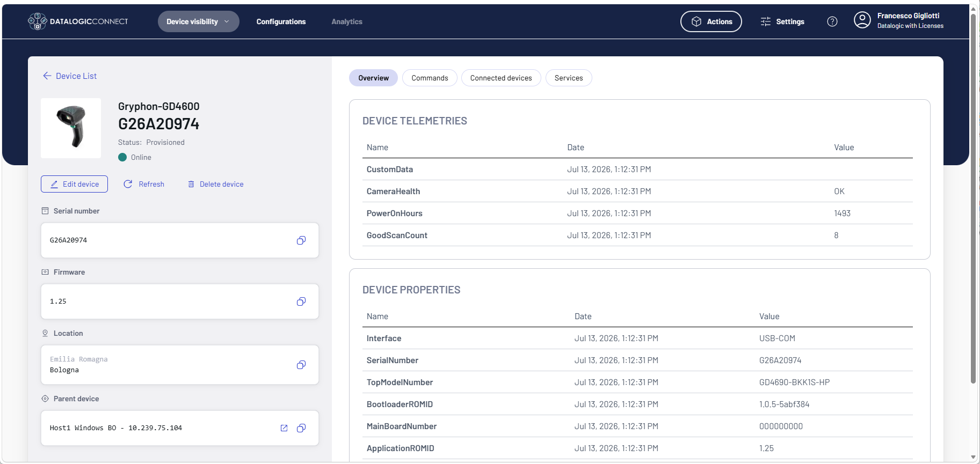Select the CameraHealth telemetry name

click(x=394, y=192)
